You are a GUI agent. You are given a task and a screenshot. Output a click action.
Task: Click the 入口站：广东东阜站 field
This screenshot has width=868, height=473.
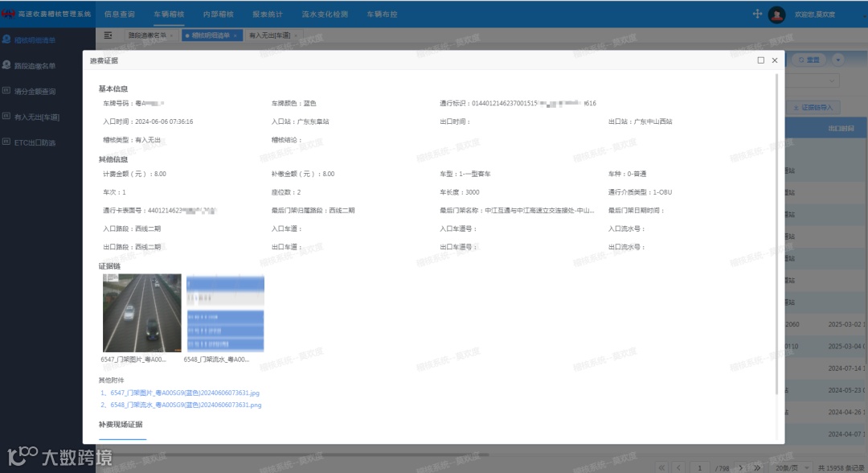300,121
